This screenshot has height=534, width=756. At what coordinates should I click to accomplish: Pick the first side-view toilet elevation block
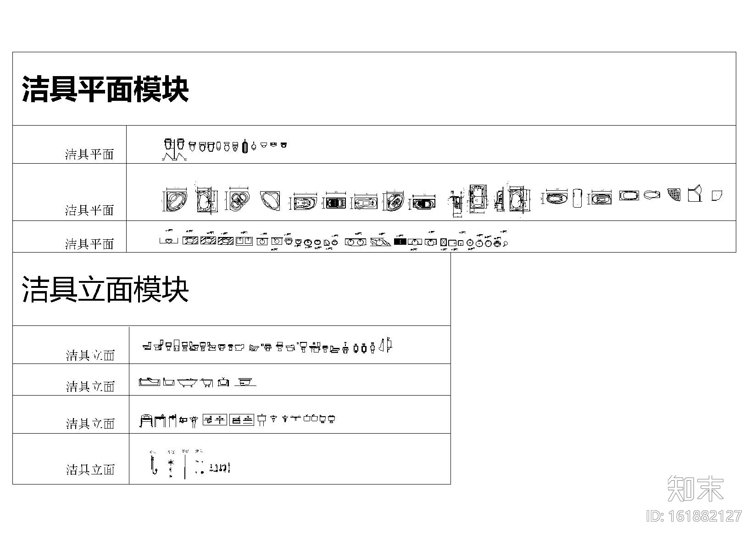147,346
